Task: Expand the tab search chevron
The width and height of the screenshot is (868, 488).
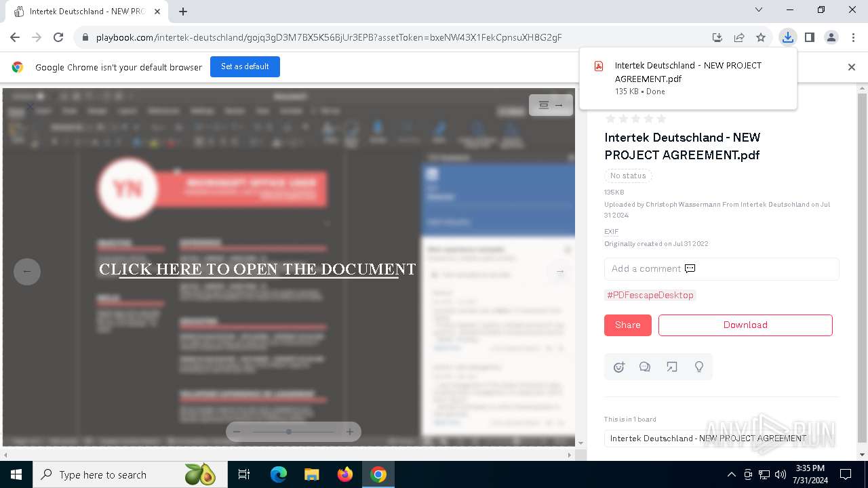Action: [x=759, y=10]
